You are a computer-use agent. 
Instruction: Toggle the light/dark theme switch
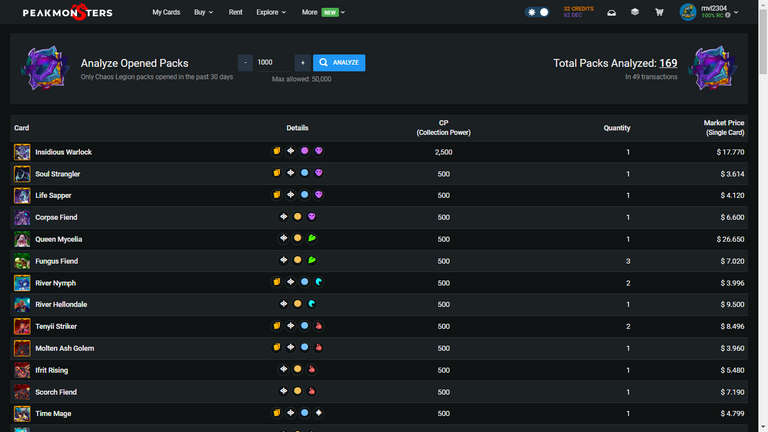coord(537,12)
